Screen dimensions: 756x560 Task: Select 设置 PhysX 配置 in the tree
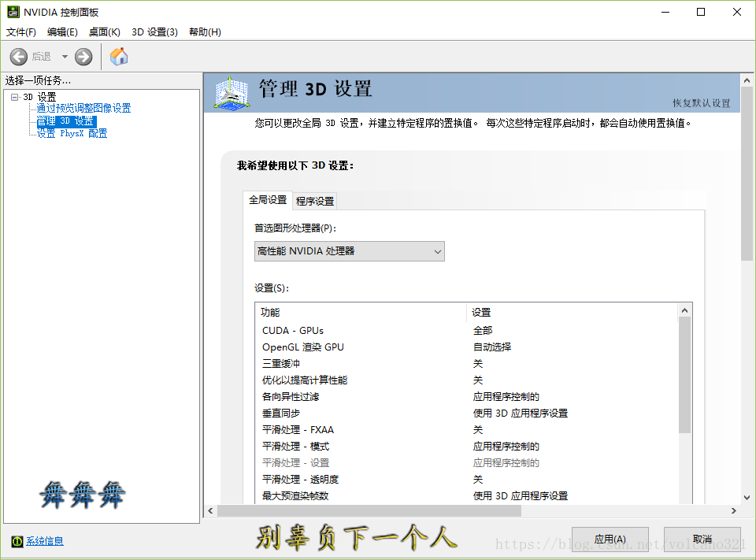tap(72, 134)
